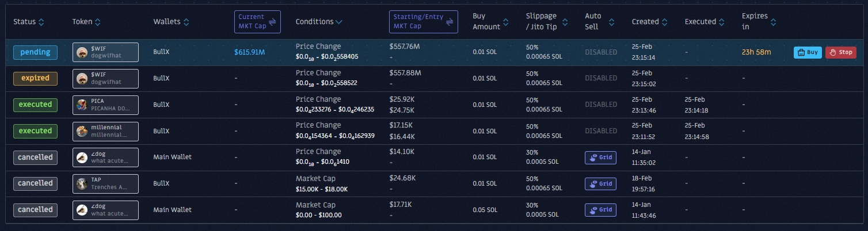Stop the pending $WIF order
868x231 pixels.
[x=840, y=52]
